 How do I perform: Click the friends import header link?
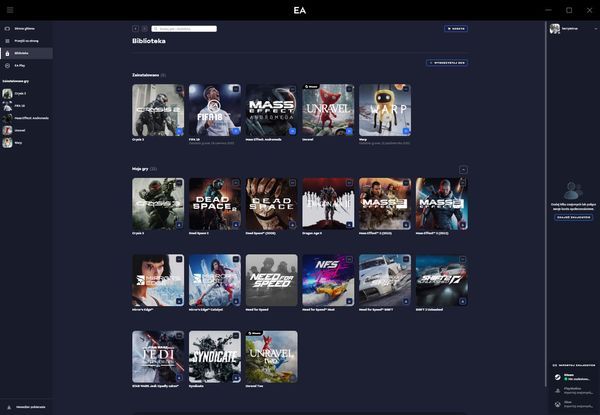574,365
